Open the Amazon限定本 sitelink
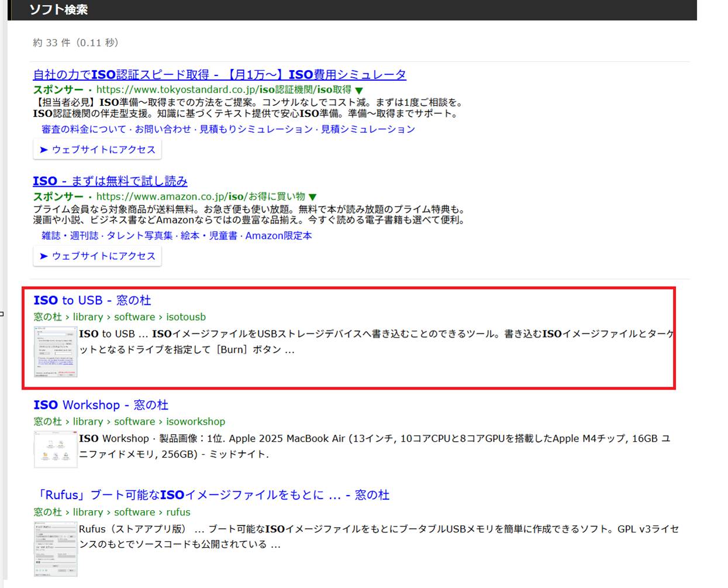728x588 pixels. pyautogui.click(x=278, y=236)
